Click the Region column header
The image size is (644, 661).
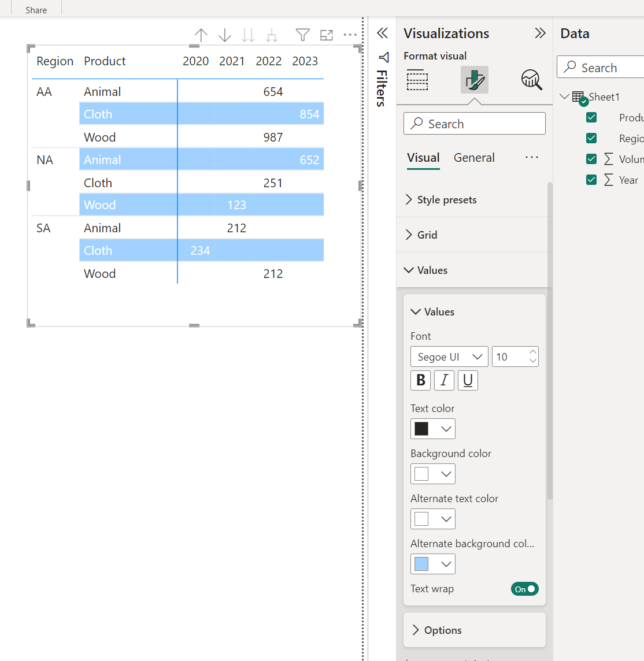[55, 62]
